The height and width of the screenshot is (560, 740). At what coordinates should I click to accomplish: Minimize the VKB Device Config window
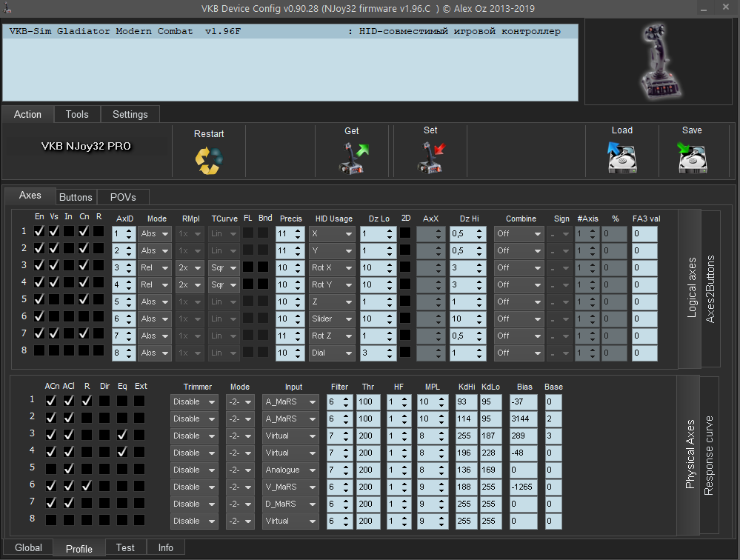703,8
